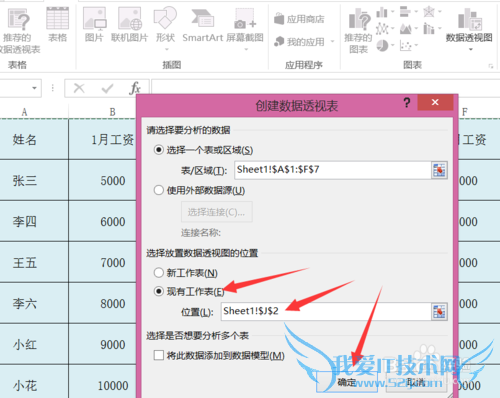Check "将此数据添加到数据模型" checkbox
The image size is (500, 398).
point(159,355)
